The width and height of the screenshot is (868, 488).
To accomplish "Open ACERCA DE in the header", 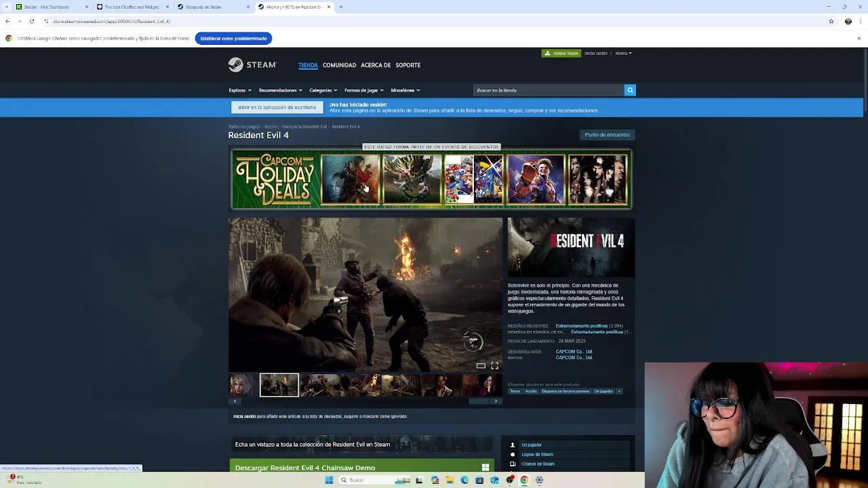I will click(376, 65).
